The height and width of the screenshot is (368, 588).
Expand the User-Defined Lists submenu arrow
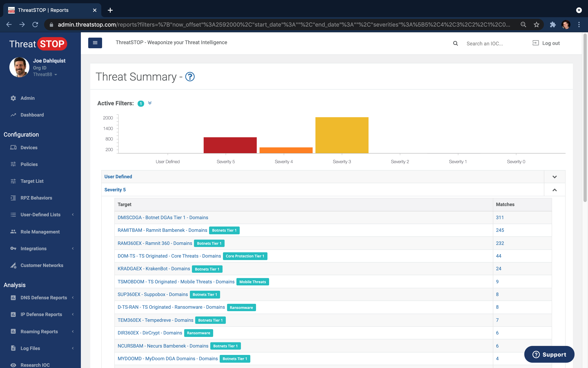[73, 215]
